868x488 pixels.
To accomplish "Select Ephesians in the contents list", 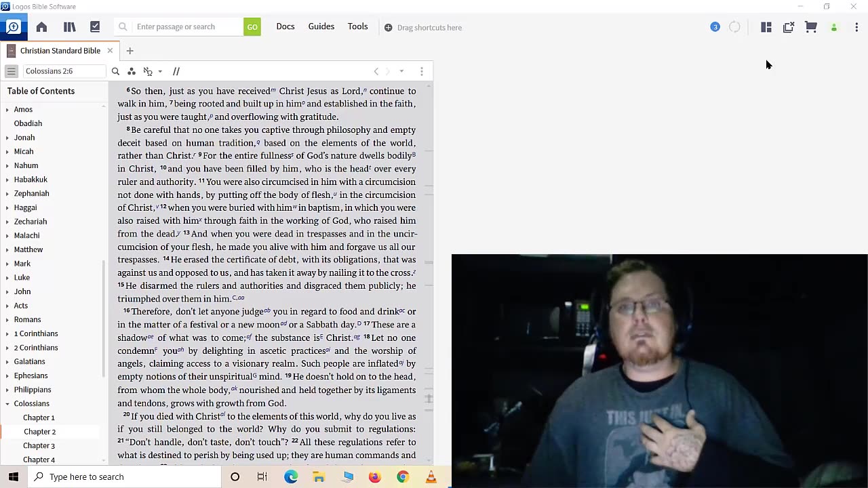I will [31, 375].
